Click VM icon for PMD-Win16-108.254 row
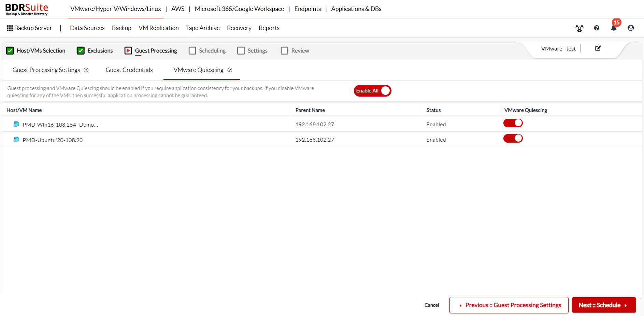This screenshot has width=644, height=316. pyautogui.click(x=16, y=124)
